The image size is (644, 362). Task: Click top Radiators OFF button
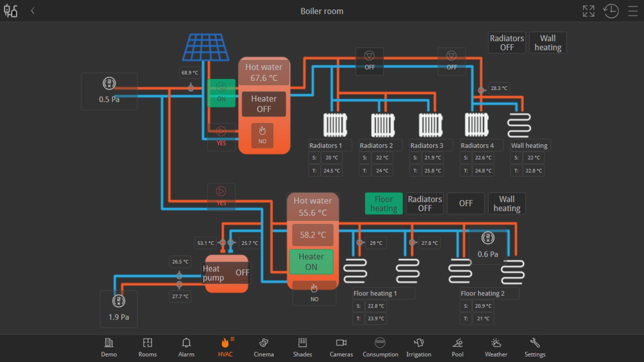coord(507,43)
